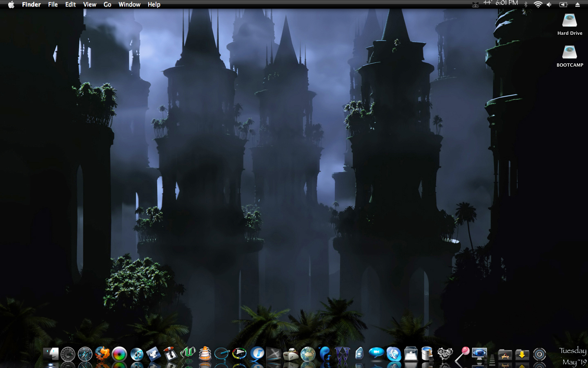Open the Finder menu

[x=31, y=4]
